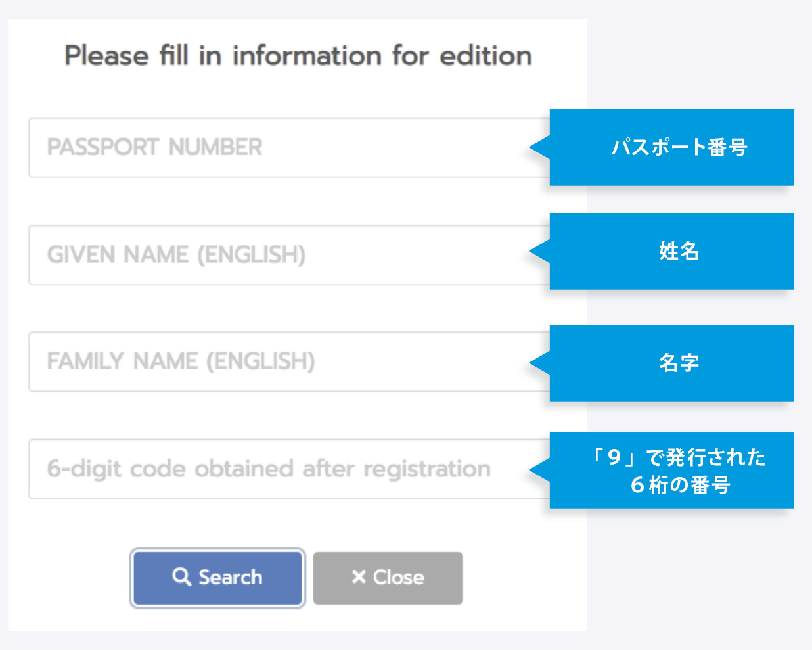The width and height of the screenshot is (812, 650).
Task: Click arrow pointer of 6桁の番号 callout
Action: point(540,470)
